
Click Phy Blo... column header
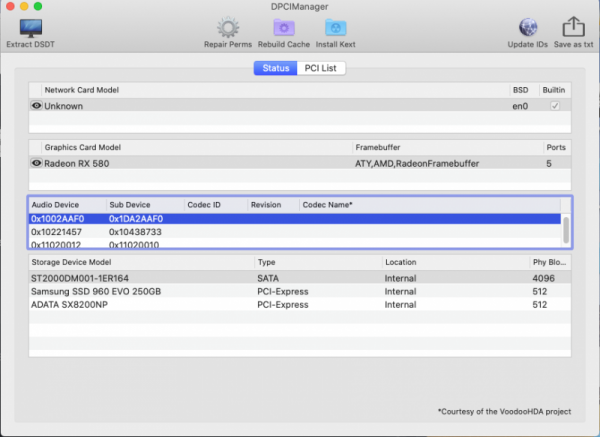pos(549,262)
